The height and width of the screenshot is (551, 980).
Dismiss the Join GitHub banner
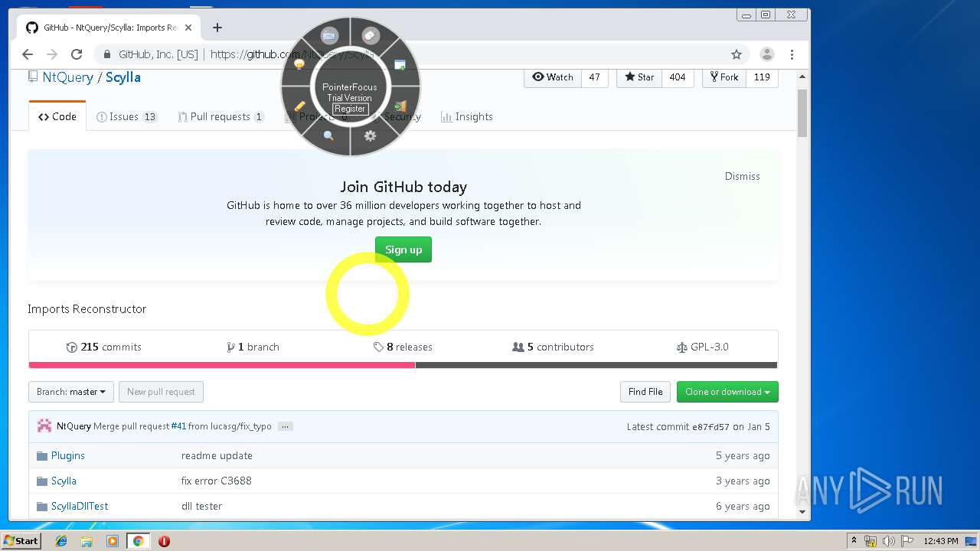742,176
